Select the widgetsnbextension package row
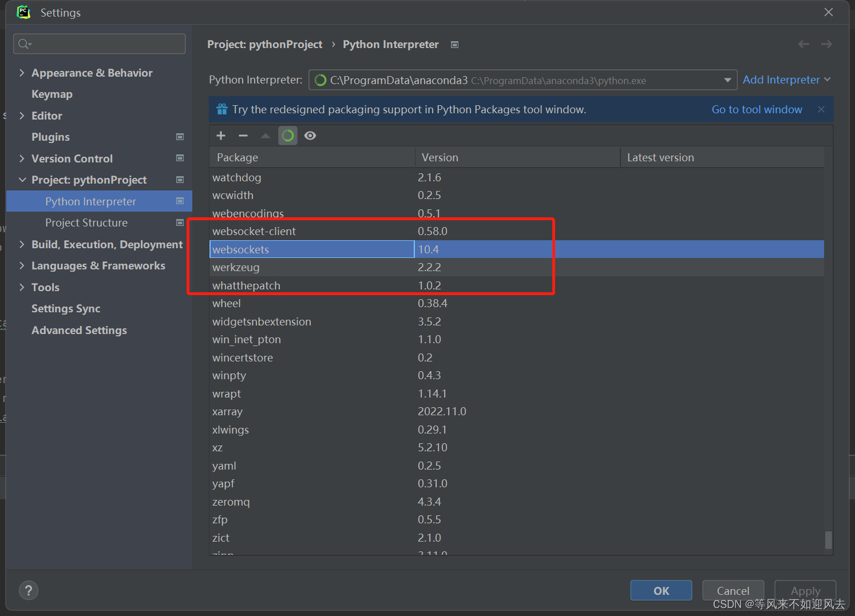855x616 pixels. 517,321
